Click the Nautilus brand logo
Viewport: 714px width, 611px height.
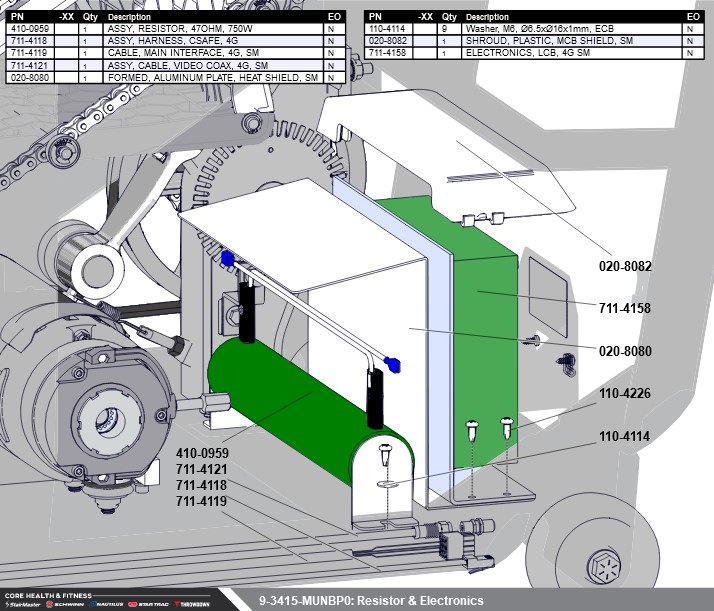click(108, 604)
